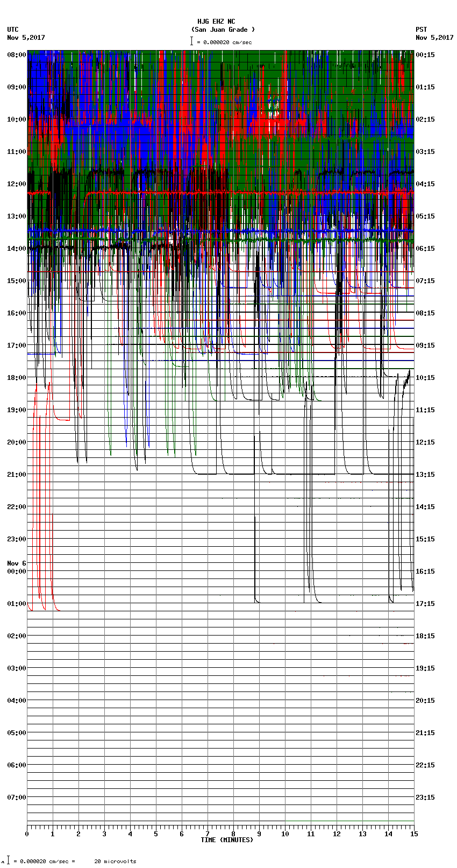Viewport: 457px width, 868px height.
Task: Click the 02:00 UTC row label
Action: (x=17, y=636)
